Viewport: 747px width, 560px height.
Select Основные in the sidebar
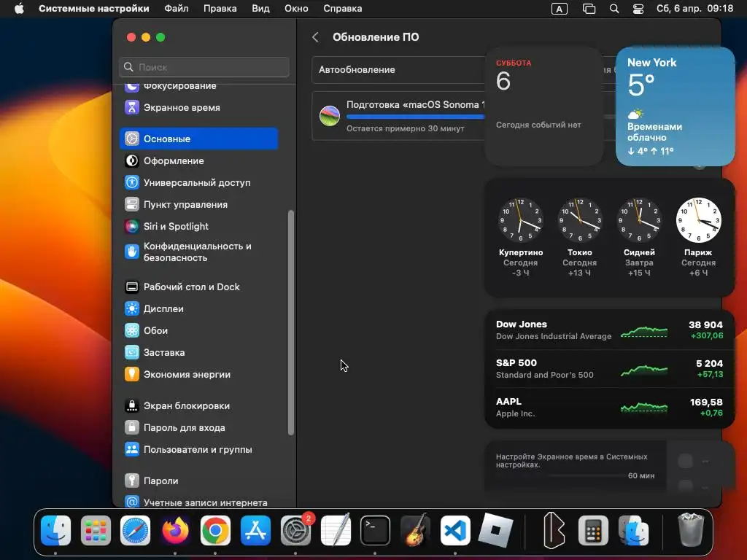[x=198, y=139]
